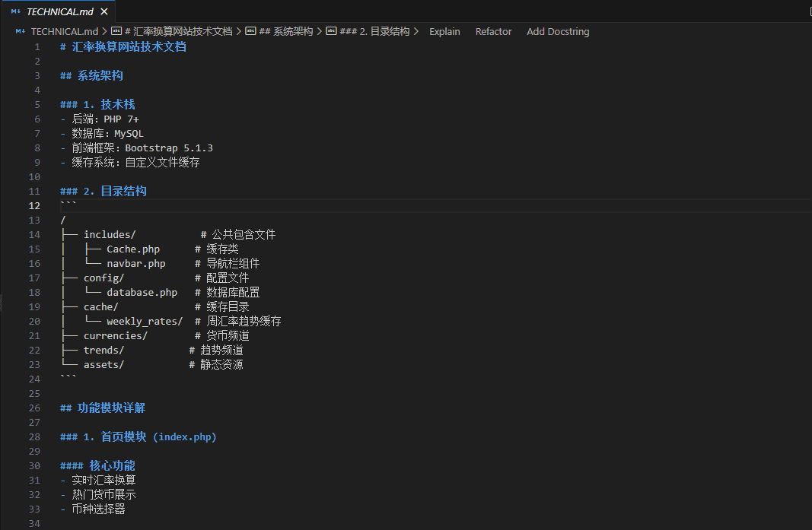Click line number 1 in gutter
This screenshot has width=812, height=530.
point(37,47)
